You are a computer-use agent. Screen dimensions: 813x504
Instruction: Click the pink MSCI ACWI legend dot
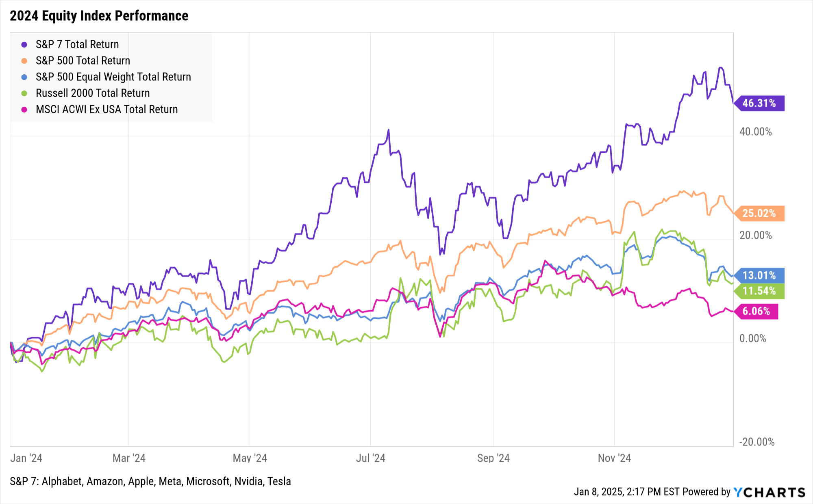[24, 110]
